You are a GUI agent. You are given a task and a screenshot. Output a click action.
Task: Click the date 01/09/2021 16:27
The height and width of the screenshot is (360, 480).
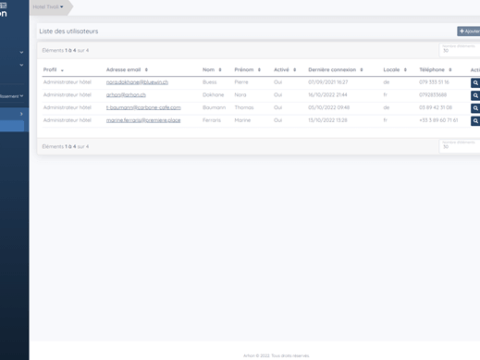[x=328, y=82]
